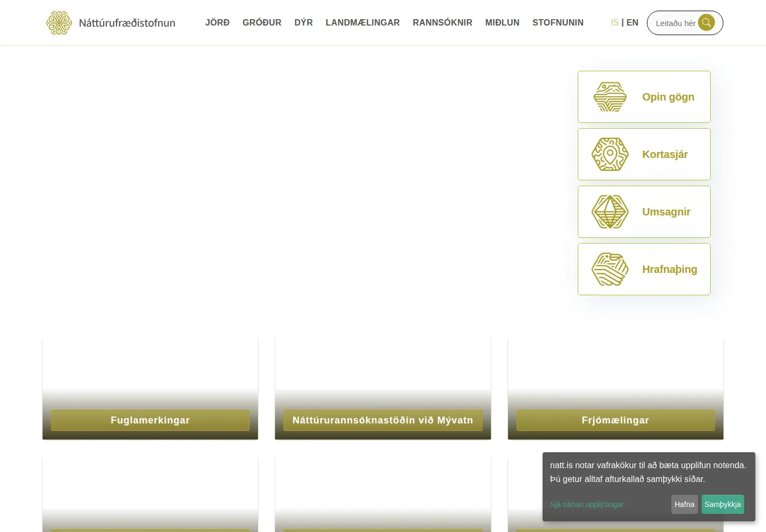Viewport: 766px width, 532px height.
Task: Open the RANNSÓKNIR menu
Action: pos(443,22)
